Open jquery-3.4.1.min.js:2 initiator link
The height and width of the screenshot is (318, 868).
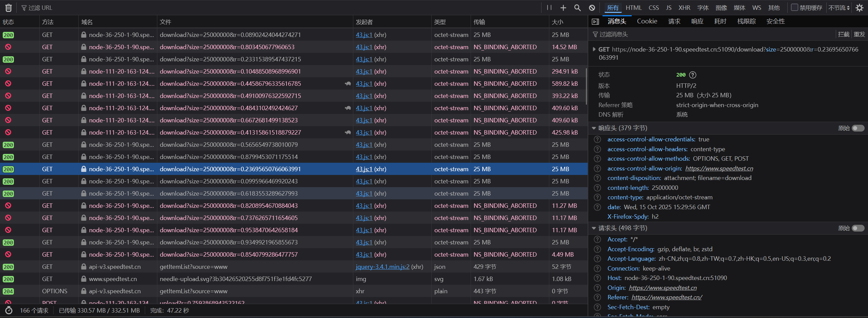[382, 267]
